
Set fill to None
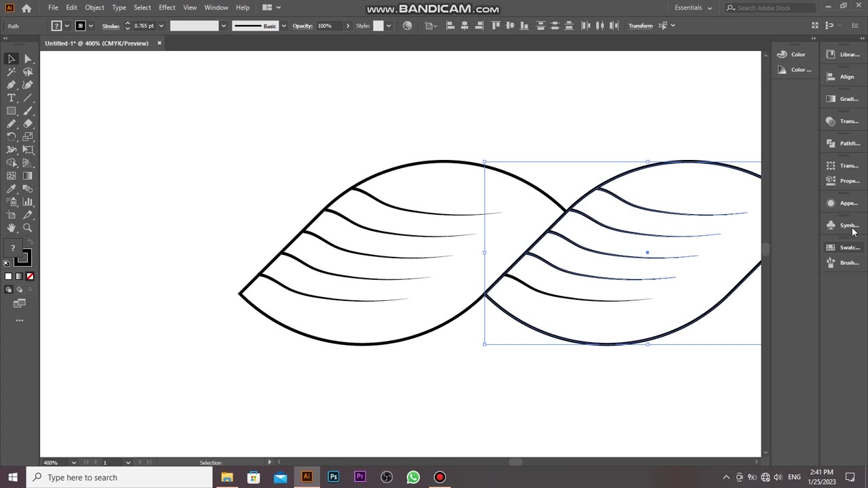[x=30, y=277]
